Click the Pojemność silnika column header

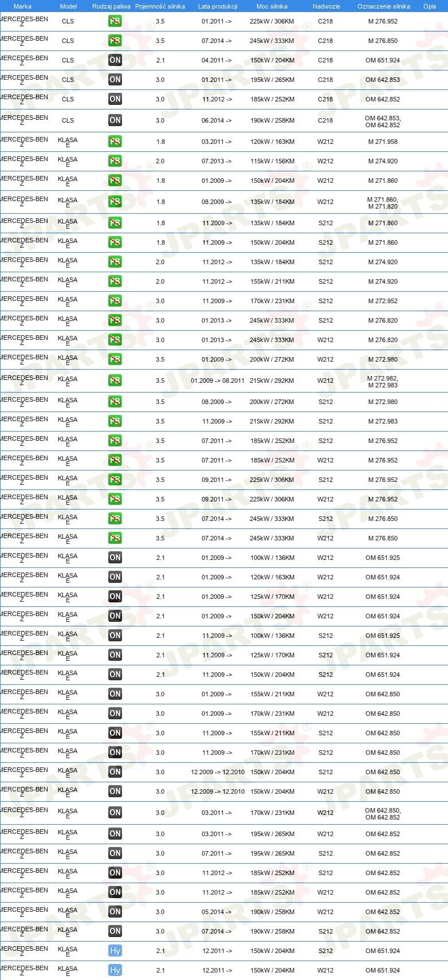(160, 6)
